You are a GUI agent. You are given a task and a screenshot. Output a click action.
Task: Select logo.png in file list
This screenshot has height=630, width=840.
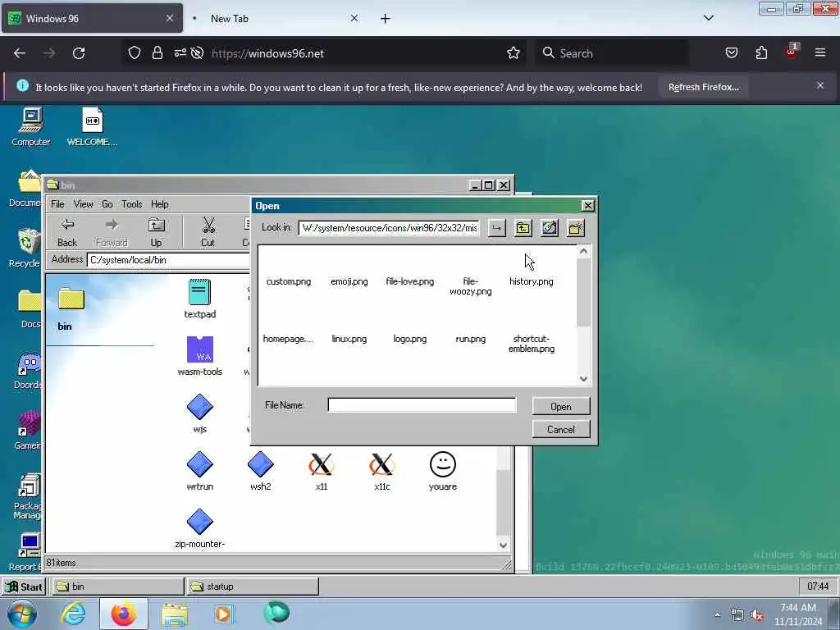click(410, 339)
